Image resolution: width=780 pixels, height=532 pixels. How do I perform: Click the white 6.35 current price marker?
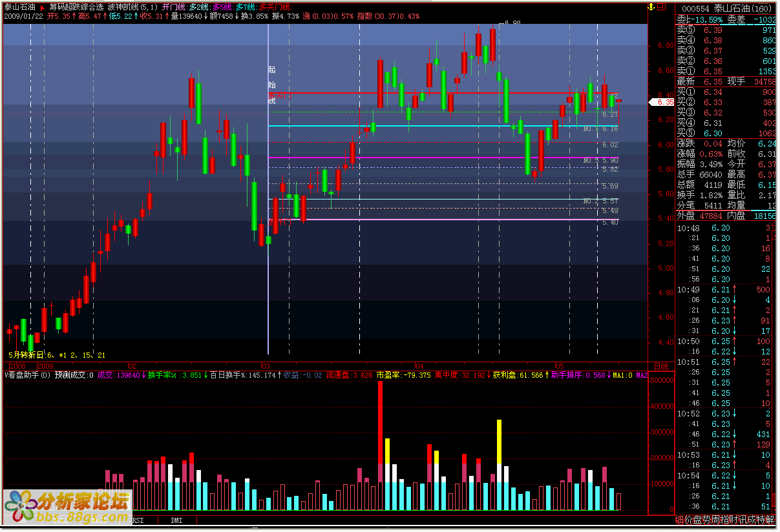pos(662,102)
